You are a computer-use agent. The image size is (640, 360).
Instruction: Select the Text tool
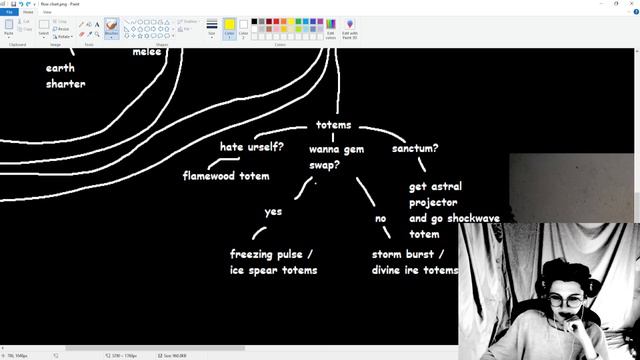click(97, 24)
